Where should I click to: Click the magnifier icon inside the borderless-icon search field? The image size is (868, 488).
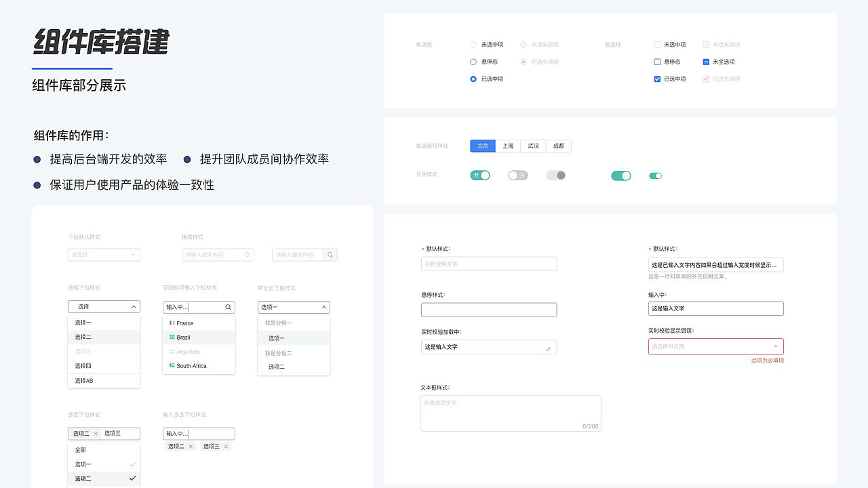click(x=248, y=255)
